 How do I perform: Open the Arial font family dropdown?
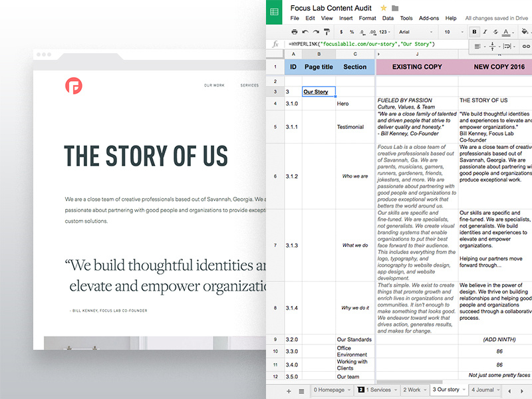coord(416,32)
